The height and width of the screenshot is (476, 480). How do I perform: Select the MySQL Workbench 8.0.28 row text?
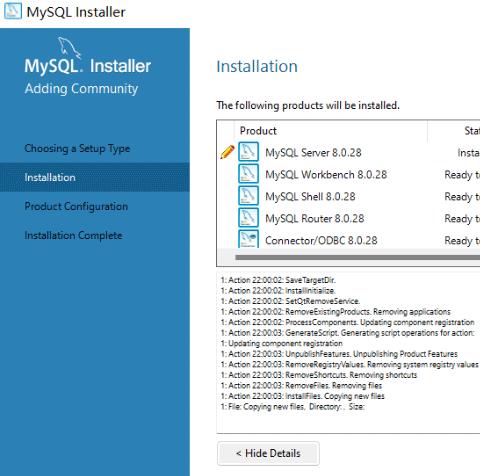[x=326, y=175]
